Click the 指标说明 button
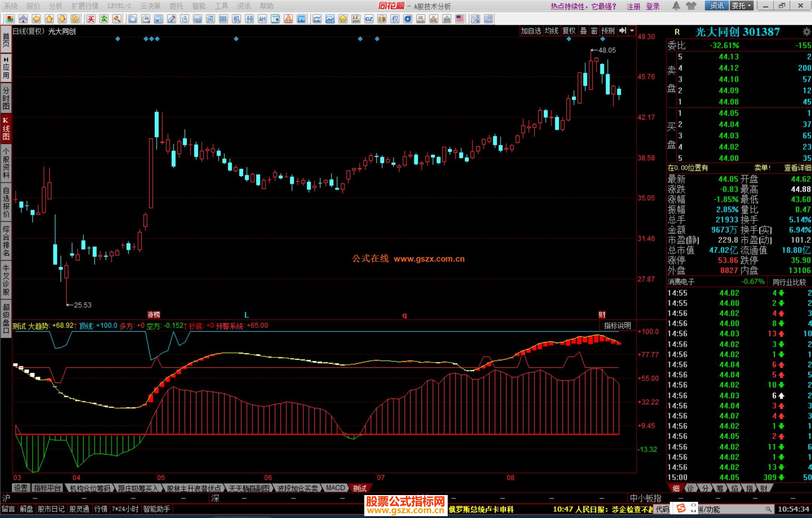The width and height of the screenshot is (812, 518). [617, 326]
